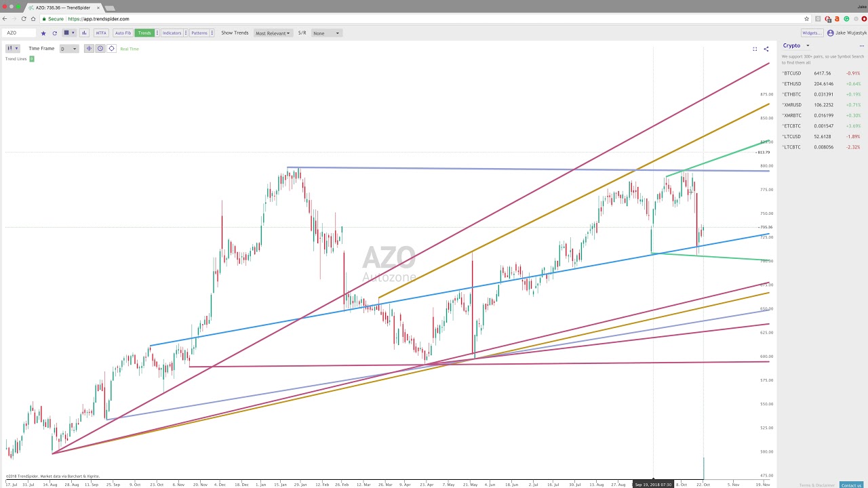Reload the browser page

point(23,19)
